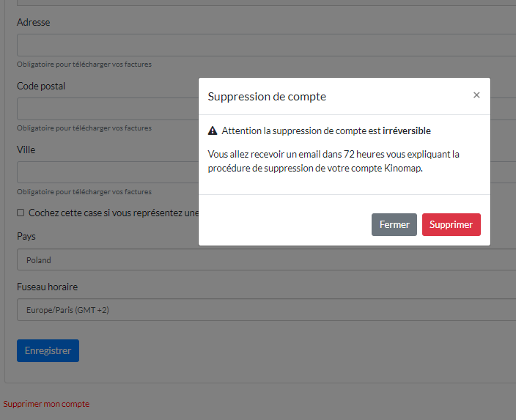Click the 'Adresse' label
516x420 pixels.
pos(33,23)
